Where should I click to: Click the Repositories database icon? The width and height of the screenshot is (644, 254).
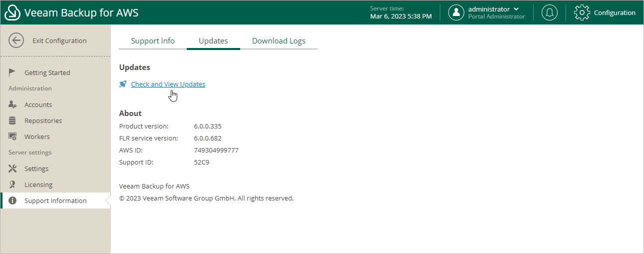tap(13, 120)
